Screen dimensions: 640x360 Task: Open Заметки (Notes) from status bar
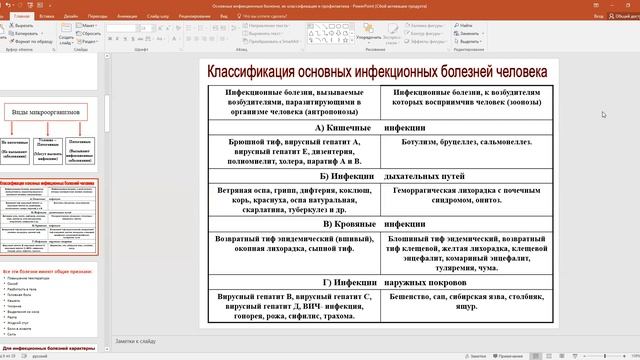(x=476, y=356)
